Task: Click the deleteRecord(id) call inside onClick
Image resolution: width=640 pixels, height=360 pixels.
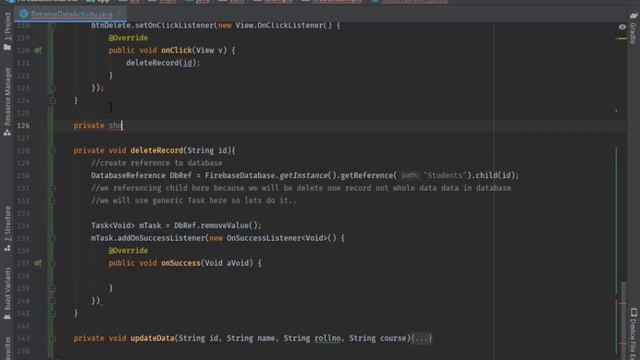Action: point(162,63)
